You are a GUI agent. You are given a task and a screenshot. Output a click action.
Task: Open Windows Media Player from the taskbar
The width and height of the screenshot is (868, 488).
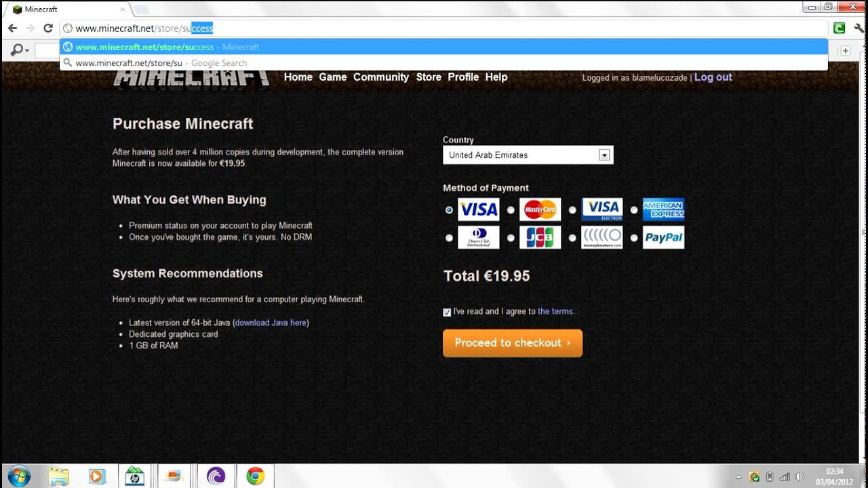97,476
